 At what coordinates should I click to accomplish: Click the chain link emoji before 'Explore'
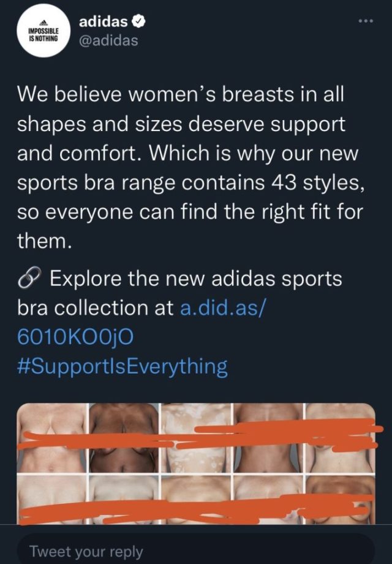pos(29,279)
